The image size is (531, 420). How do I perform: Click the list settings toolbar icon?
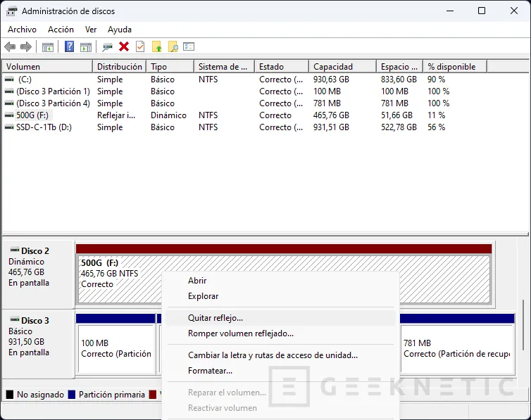189,46
